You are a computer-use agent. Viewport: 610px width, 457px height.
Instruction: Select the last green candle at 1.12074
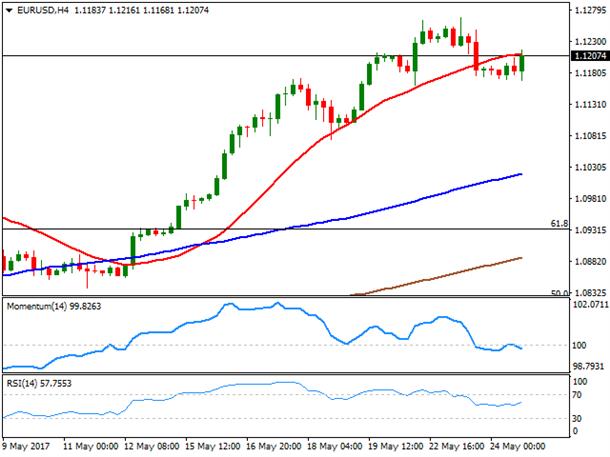522,63
